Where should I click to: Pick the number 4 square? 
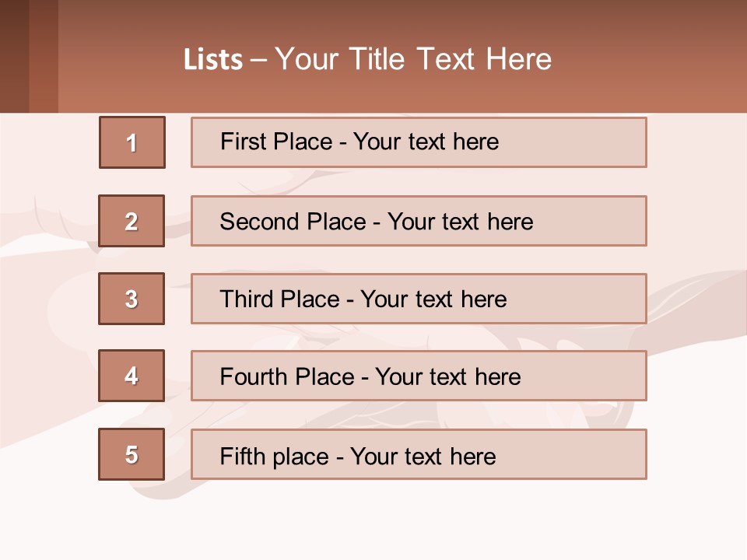[x=132, y=376]
